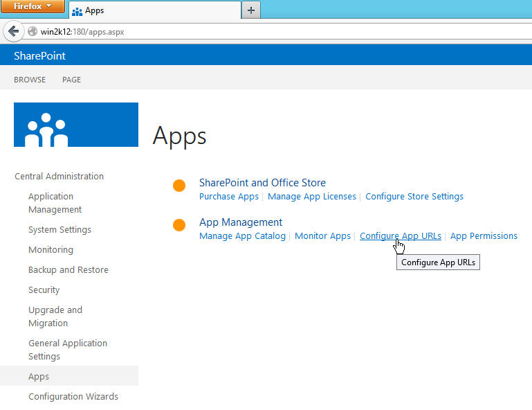The width and height of the screenshot is (532, 410).
Task: Click orange bullet beside App Management
Action: point(179,225)
